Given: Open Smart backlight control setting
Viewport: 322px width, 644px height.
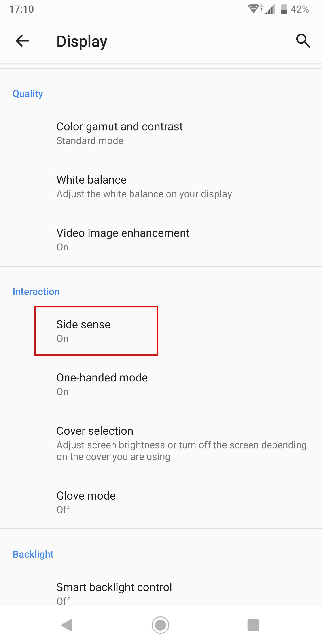Looking at the screenshot, I should click(161, 593).
